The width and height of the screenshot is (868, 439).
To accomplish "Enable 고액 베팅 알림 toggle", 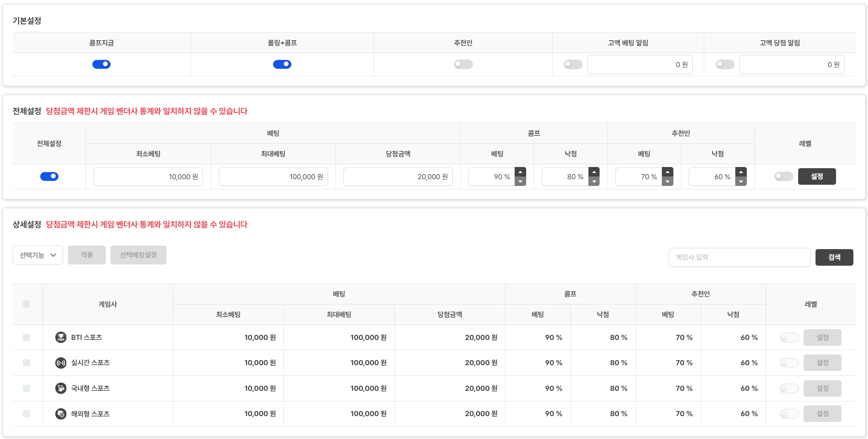I will click(573, 64).
